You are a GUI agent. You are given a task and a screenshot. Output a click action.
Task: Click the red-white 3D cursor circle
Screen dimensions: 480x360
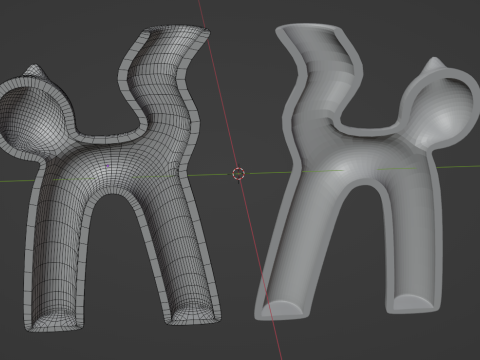(239, 174)
